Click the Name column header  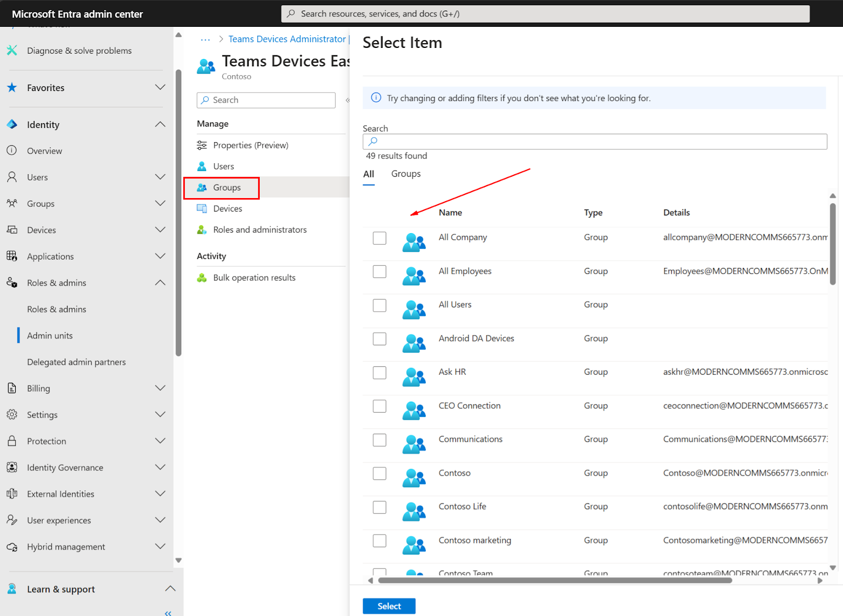(450, 213)
